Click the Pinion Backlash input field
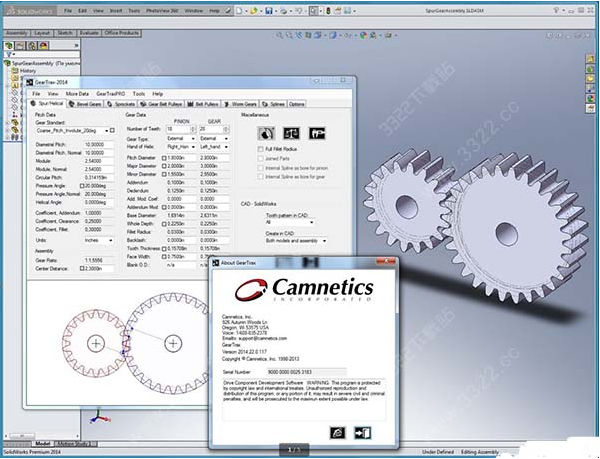The image size is (600, 459). [x=181, y=240]
